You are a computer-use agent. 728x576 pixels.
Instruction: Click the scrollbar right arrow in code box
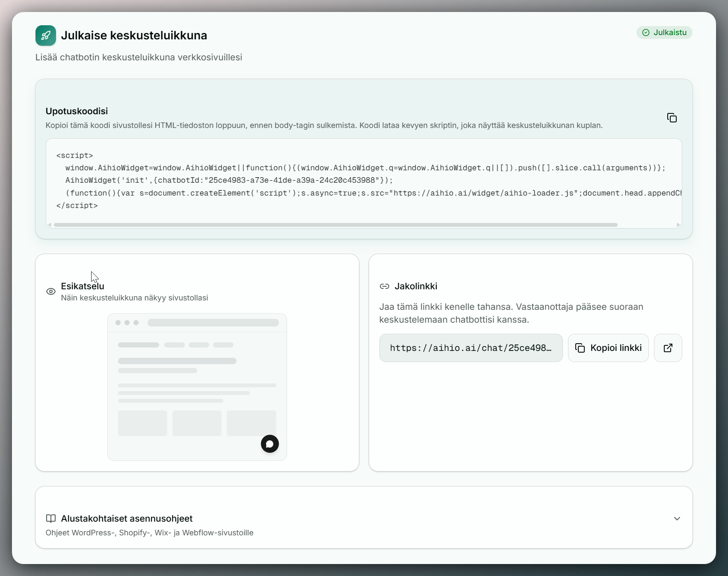678,225
